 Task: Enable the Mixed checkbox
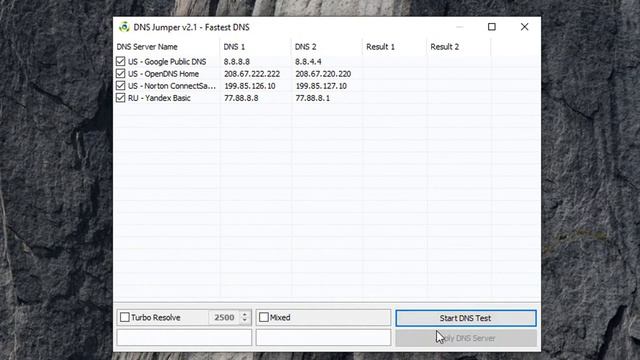point(264,317)
